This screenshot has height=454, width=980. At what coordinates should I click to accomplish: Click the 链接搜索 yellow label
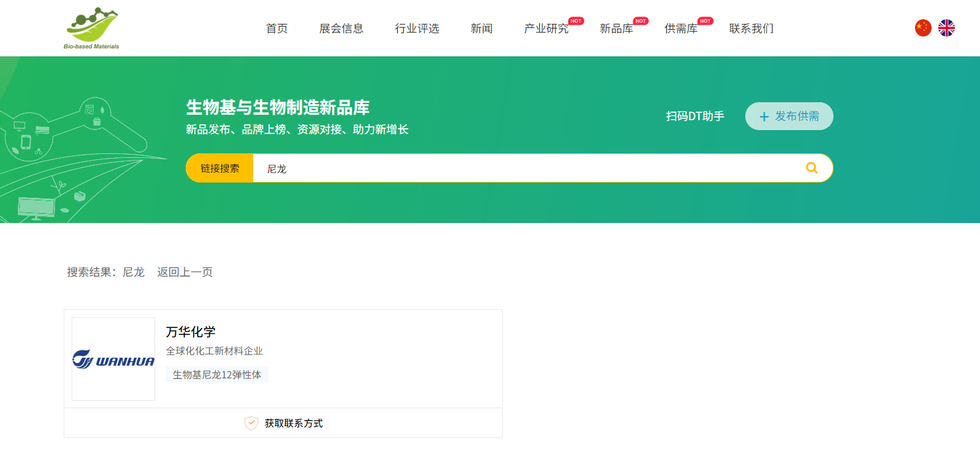point(220,169)
